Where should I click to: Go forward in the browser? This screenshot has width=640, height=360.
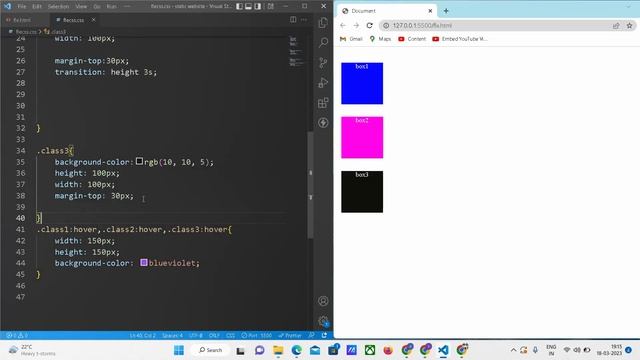356,25
